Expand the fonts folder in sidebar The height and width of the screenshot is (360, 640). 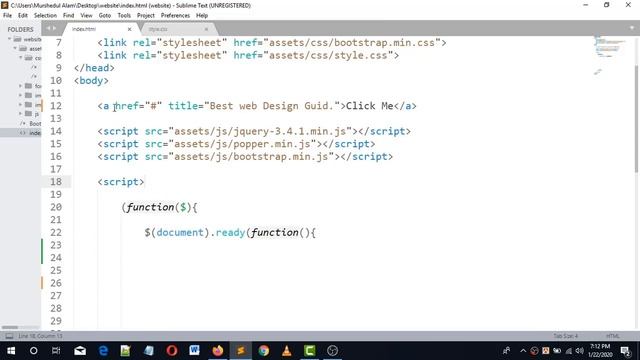pos(20,86)
